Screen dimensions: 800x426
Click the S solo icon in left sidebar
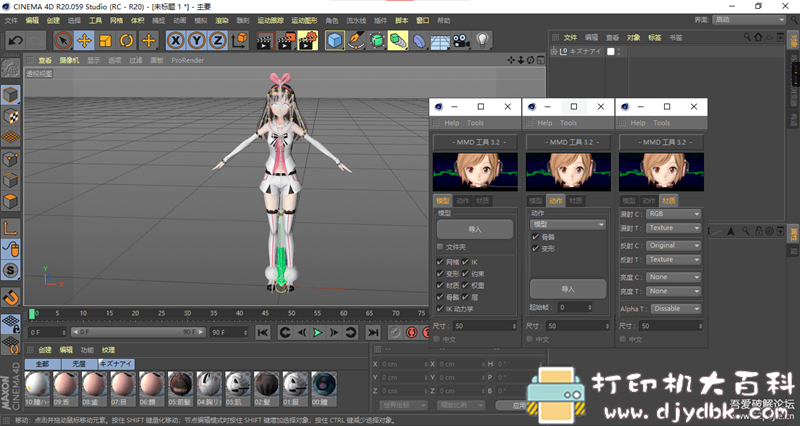[11, 270]
